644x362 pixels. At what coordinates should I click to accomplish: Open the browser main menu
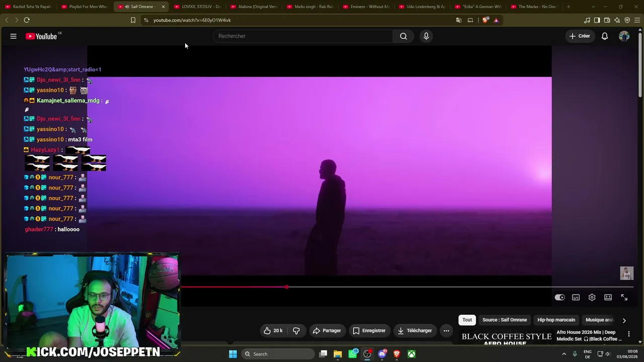[x=637, y=20]
